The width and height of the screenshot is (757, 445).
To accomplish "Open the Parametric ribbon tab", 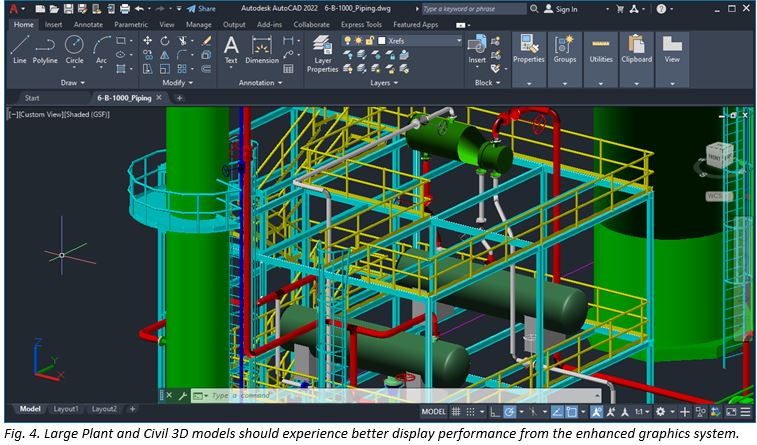I will (131, 25).
